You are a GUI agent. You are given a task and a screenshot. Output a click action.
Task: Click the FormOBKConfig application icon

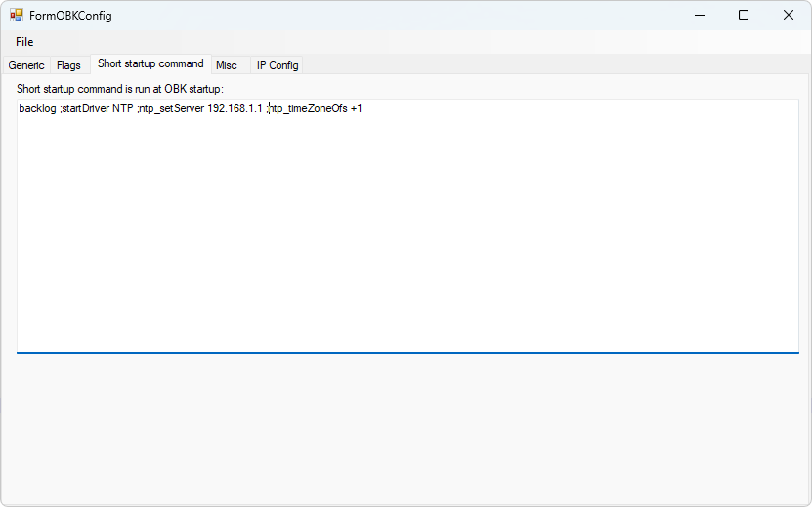[17, 15]
